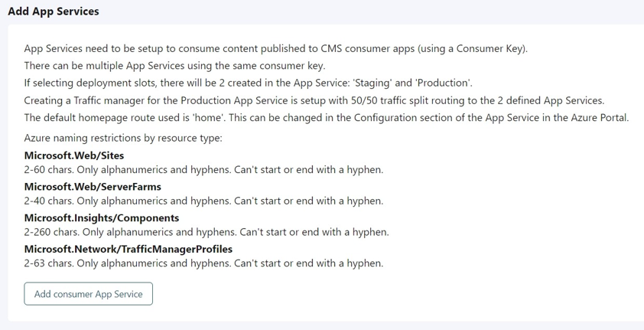Image resolution: width=644 pixels, height=330 pixels.
Task: Select the Microsoft.Web/Sites resource type heading
Action: [x=73, y=155]
